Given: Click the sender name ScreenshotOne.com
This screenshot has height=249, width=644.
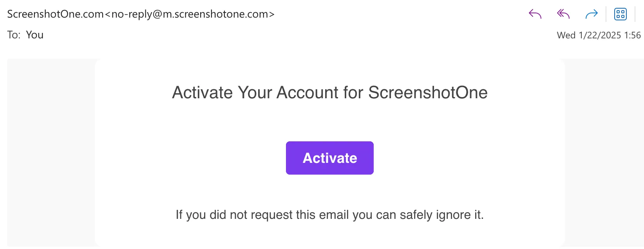Looking at the screenshot, I should (x=55, y=14).
